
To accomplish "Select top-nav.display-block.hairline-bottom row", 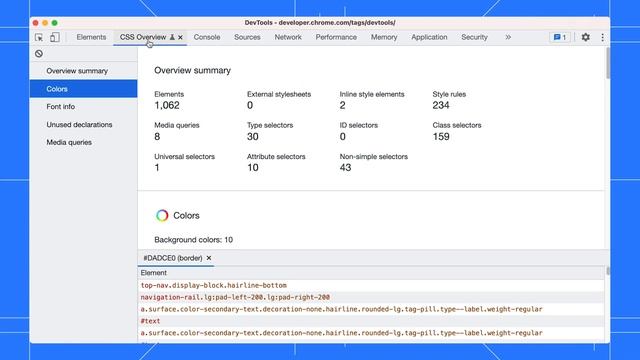I will [x=371, y=285].
